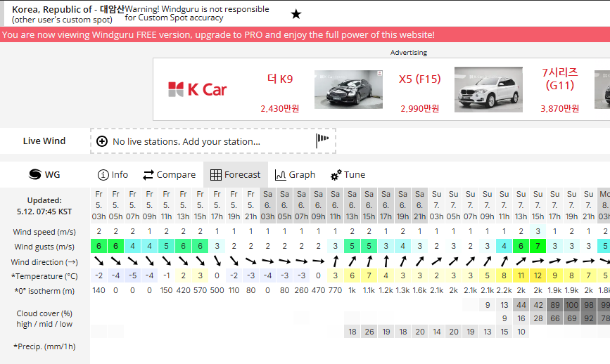Click the K Car advertisement logo

point(197,89)
